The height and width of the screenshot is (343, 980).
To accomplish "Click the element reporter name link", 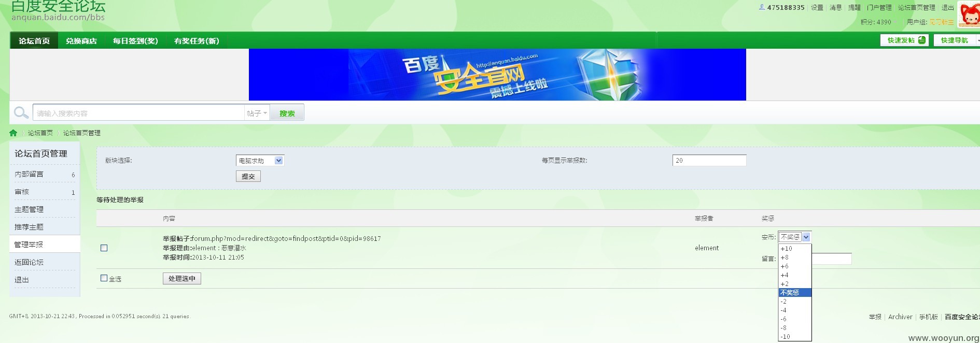I will [x=707, y=248].
